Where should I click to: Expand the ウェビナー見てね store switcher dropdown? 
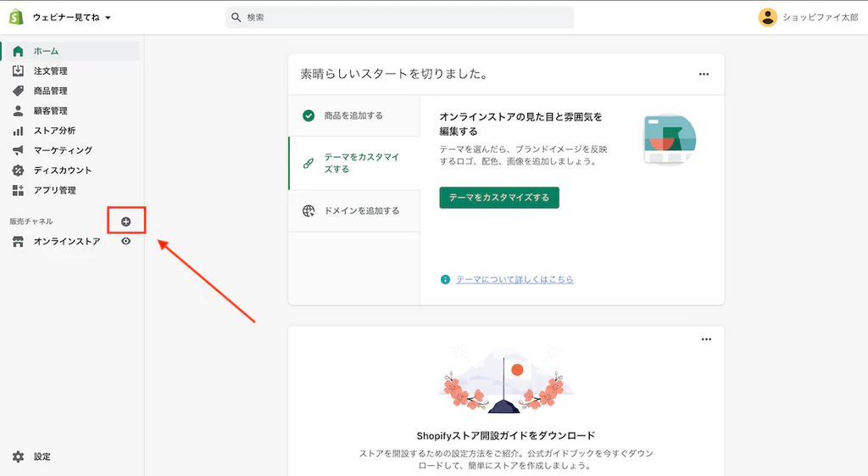point(72,18)
